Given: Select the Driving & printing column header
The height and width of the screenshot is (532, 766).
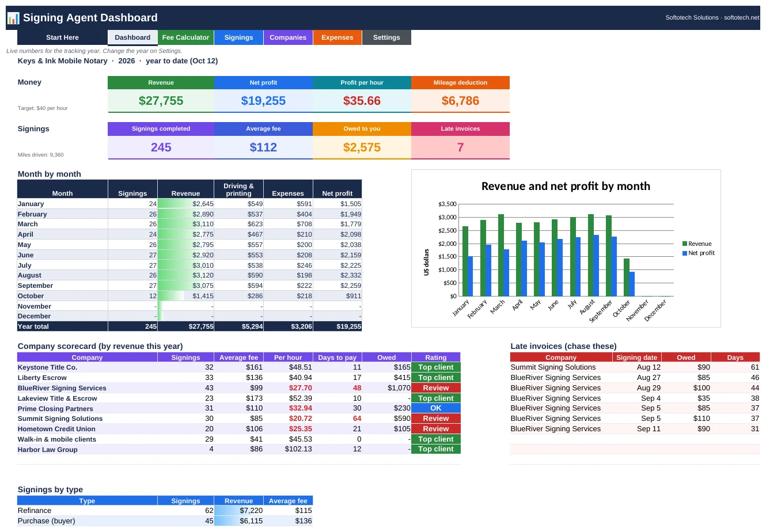Looking at the screenshot, I should 238,189.
